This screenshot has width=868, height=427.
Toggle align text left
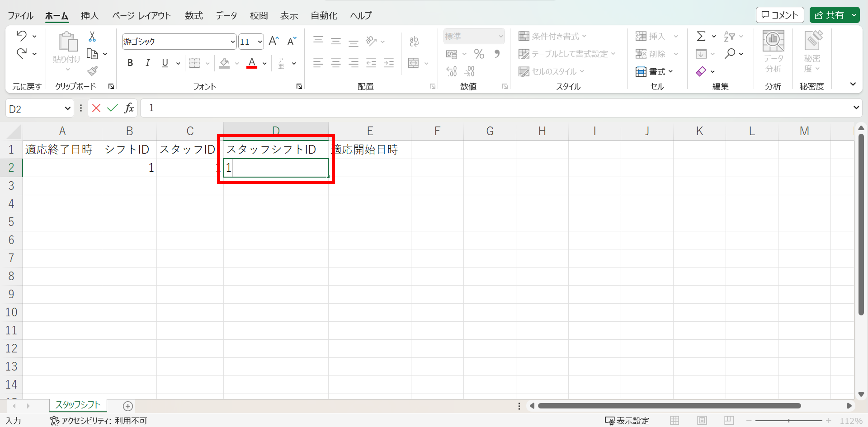click(x=318, y=63)
